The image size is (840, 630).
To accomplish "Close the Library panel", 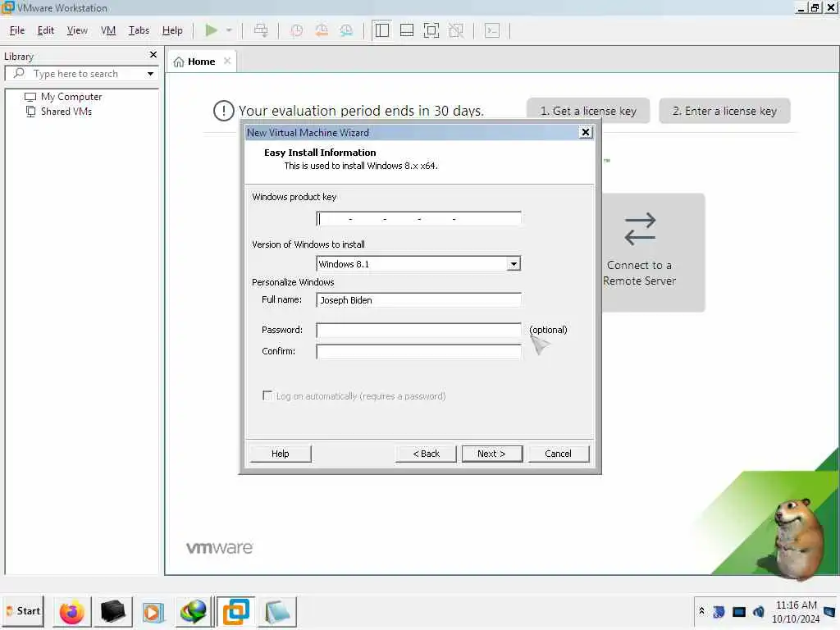I will pyautogui.click(x=153, y=55).
